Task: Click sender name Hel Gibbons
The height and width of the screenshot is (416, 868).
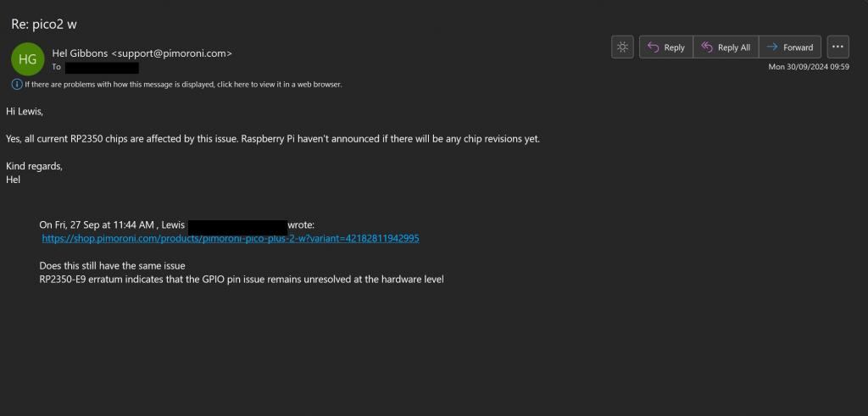Action: click(x=80, y=53)
